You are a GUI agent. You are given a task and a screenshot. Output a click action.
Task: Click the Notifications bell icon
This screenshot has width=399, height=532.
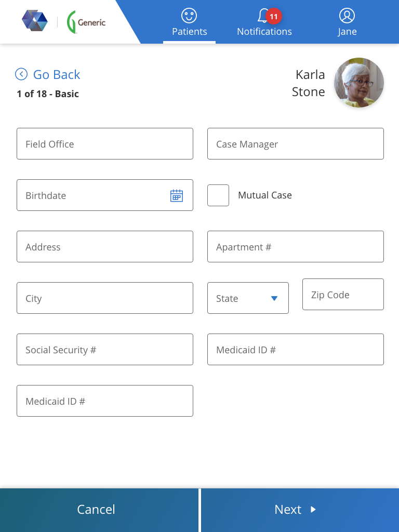pos(263,16)
